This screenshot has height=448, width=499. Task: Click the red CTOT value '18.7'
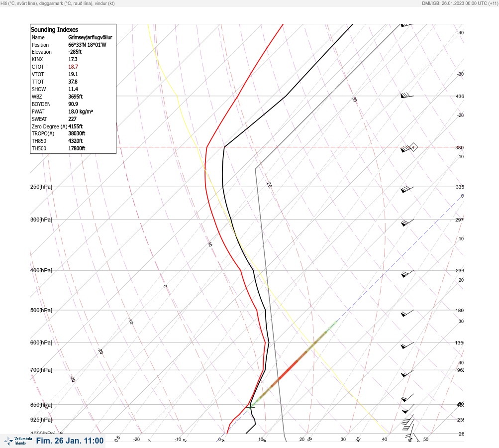(x=73, y=67)
